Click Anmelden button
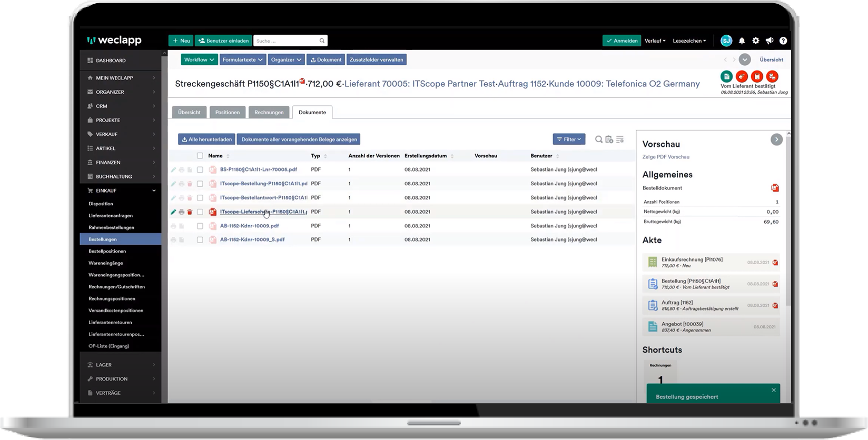868x440 pixels. [x=622, y=41]
